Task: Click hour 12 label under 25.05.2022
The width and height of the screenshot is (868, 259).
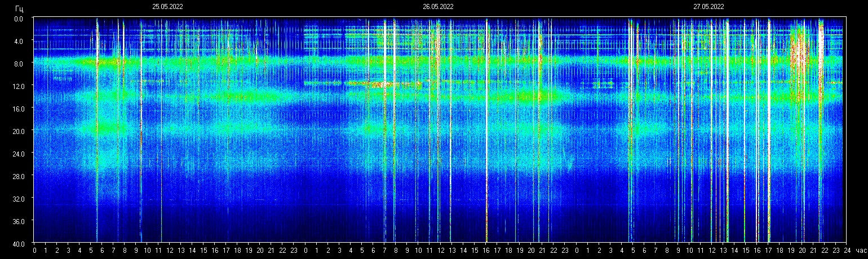Action: click(170, 251)
